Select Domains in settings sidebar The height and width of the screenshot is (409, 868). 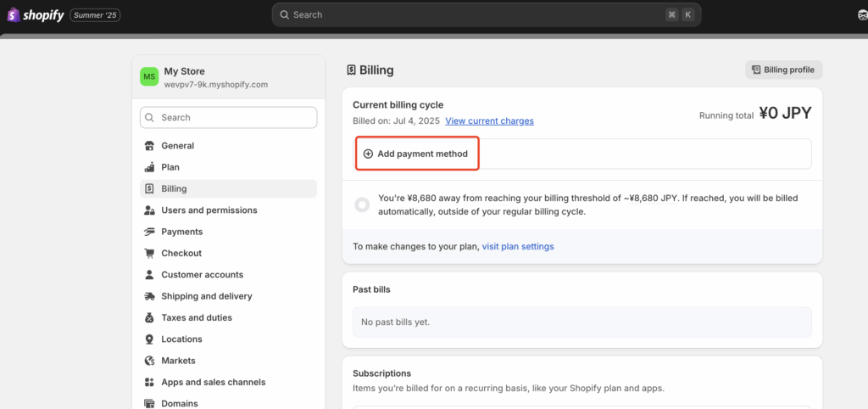point(179,403)
